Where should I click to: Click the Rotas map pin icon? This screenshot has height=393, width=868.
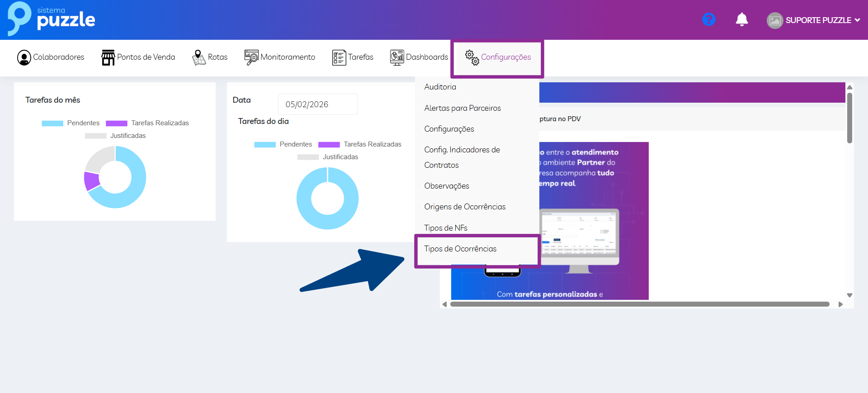(x=198, y=57)
